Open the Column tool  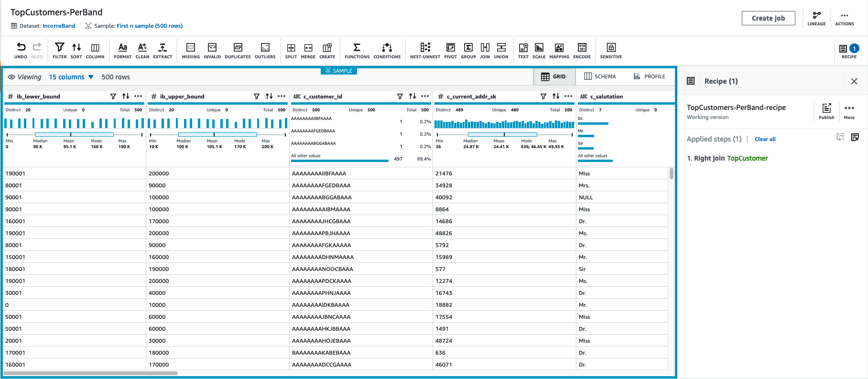95,50
